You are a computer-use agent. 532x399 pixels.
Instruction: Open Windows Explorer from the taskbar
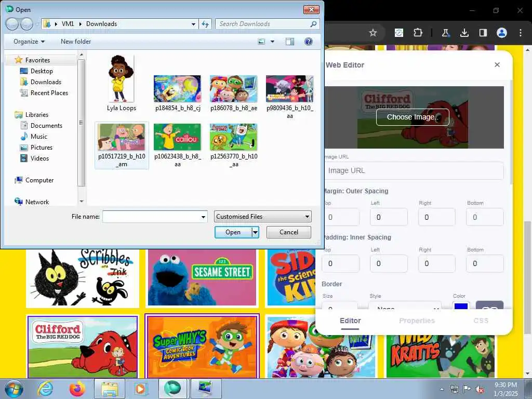tap(109, 389)
